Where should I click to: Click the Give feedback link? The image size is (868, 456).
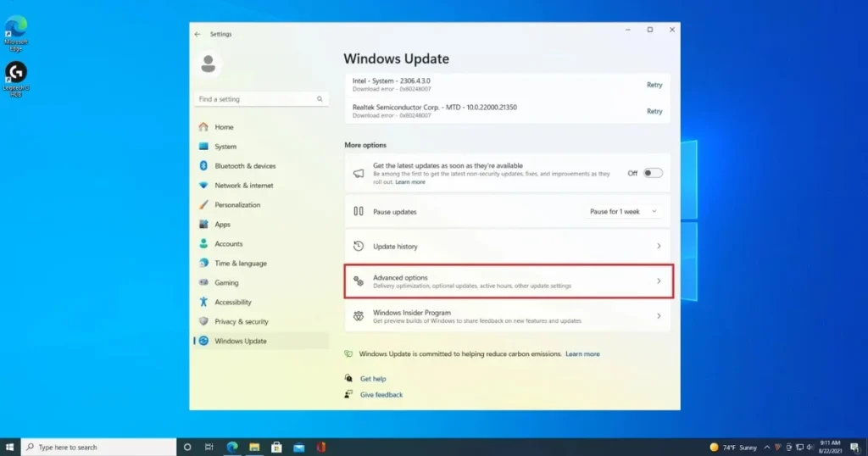pyautogui.click(x=381, y=395)
